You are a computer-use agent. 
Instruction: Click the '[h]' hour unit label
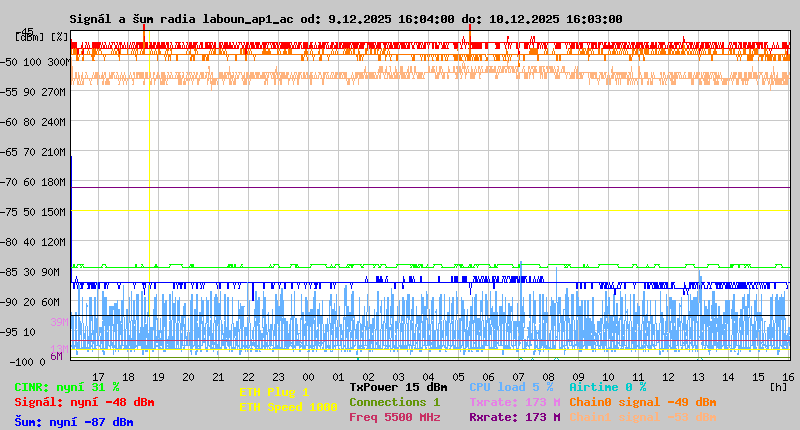778,387
